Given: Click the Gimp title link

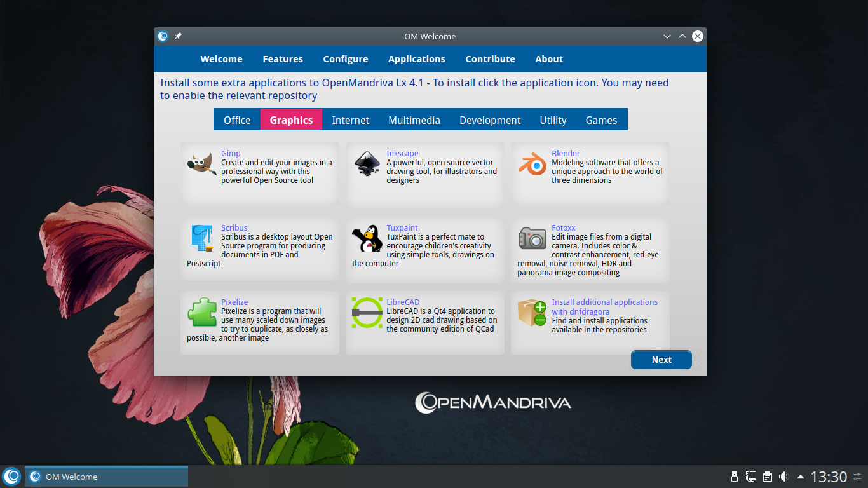Looking at the screenshot, I should (231, 154).
